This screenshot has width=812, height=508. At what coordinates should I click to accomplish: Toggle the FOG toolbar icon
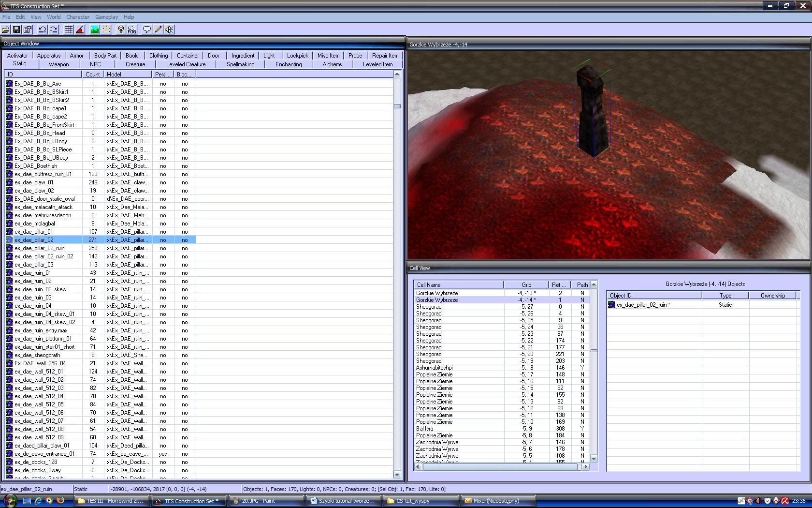coord(132,30)
